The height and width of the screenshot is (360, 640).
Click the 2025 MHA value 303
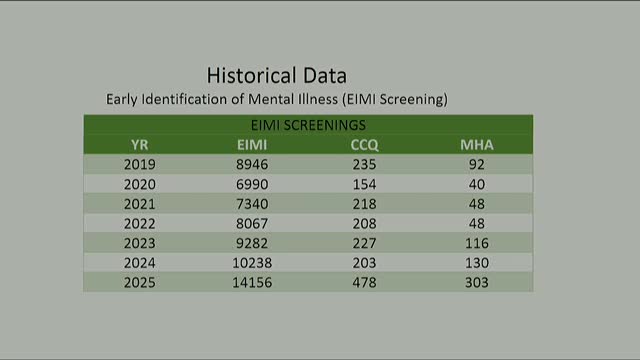click(x=477, y=282)
